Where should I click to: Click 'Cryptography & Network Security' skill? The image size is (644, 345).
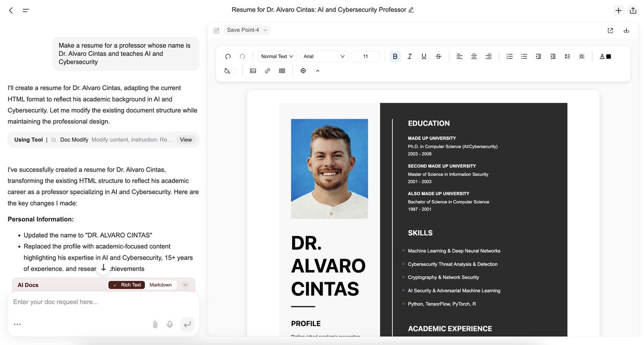(x=443, y=277)
